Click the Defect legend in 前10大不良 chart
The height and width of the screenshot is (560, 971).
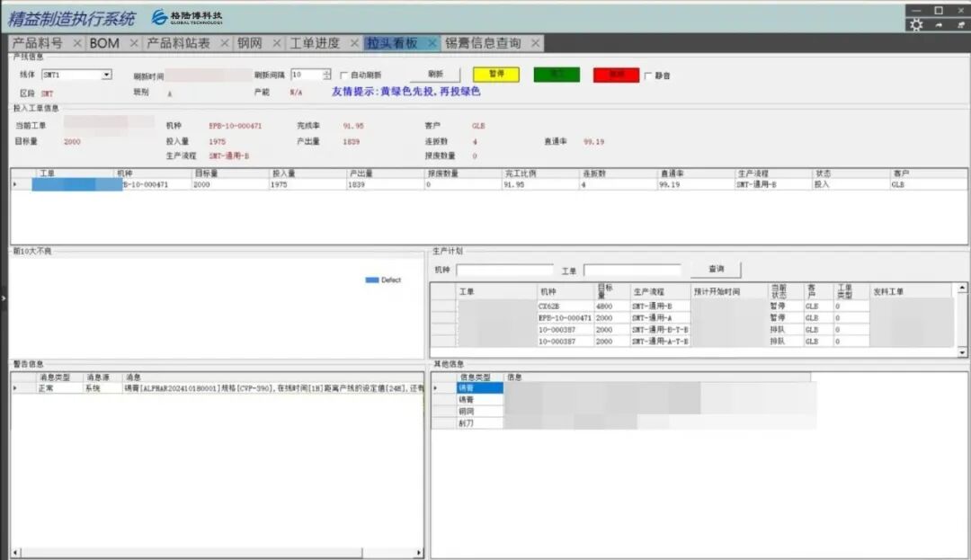pyautogui.click(x=383, y=280)
